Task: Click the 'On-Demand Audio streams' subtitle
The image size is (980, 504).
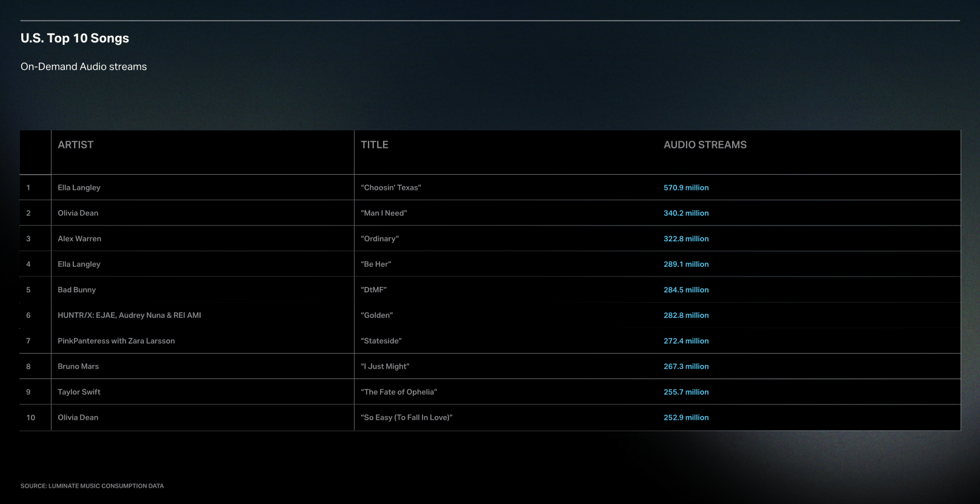Action: (84, 67)
